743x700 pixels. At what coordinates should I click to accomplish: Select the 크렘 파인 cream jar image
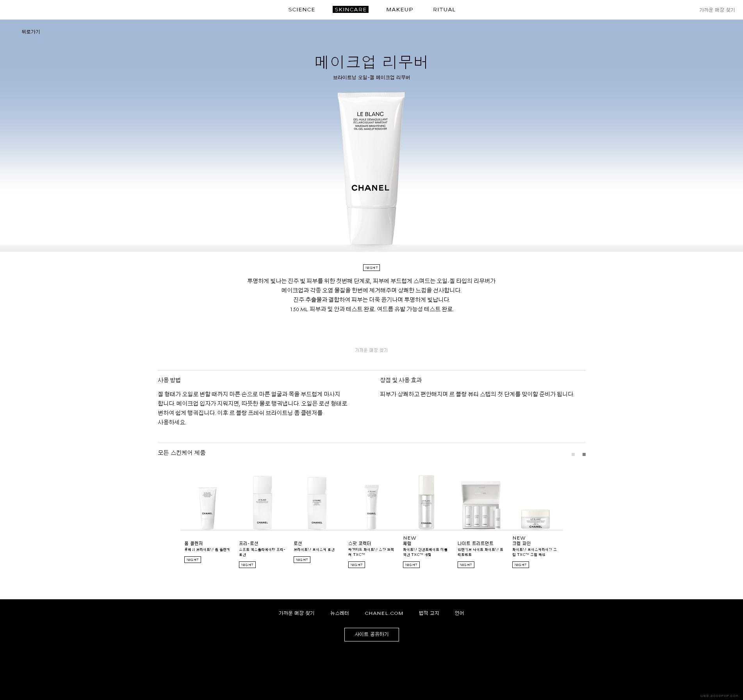(535, 519)
